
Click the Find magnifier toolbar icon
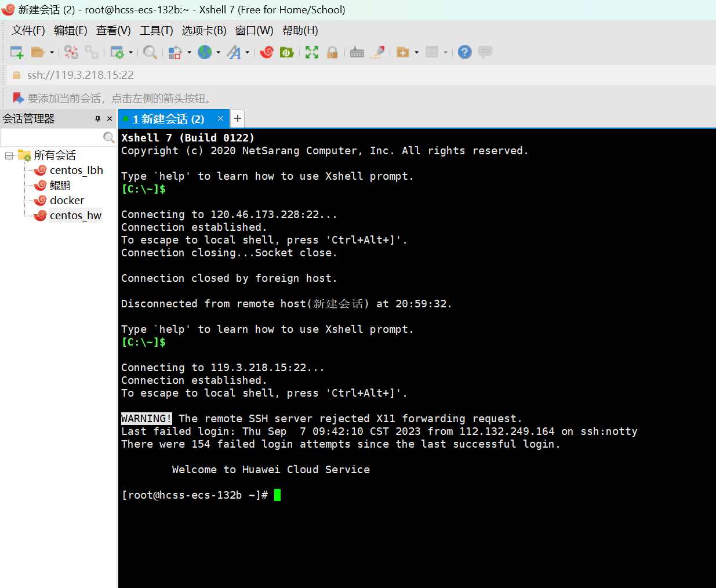coord(150,52)
